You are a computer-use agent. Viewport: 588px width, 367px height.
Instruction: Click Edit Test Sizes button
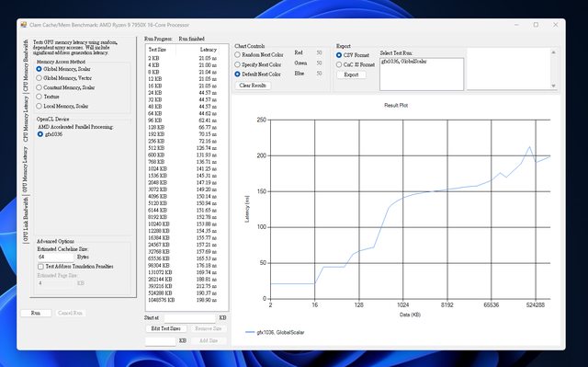click(x=165, y=328)
